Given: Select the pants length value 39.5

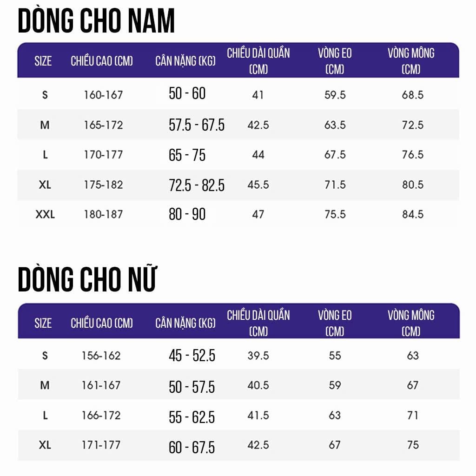Looking at the screenshot, I should tap(258, 356).
